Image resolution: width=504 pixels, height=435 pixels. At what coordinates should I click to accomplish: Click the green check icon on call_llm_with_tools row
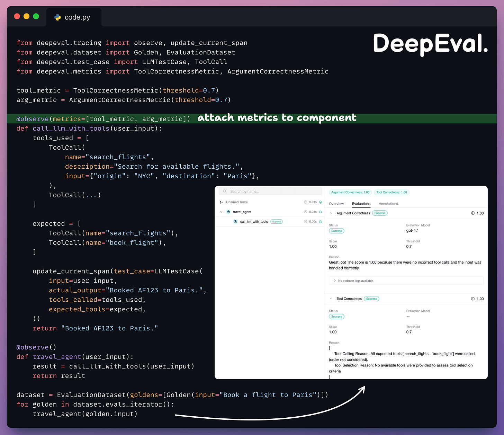pyautogui.click(x=321, y=222)
